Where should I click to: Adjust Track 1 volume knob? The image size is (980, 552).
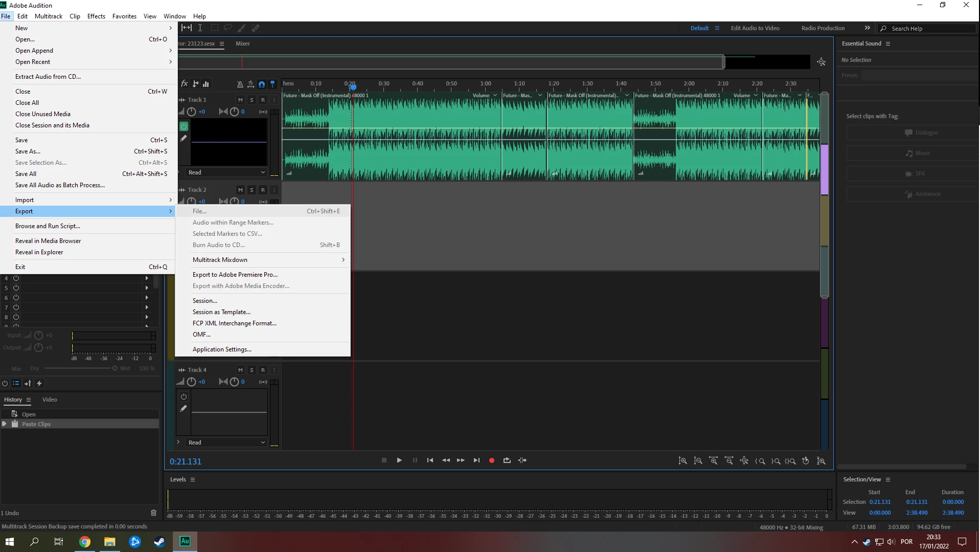pyautogui.click(x=192, y=112)
